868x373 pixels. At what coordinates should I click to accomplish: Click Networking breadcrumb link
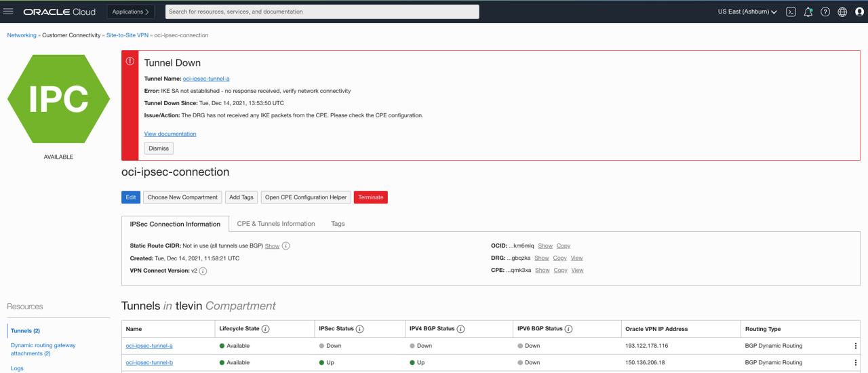point(22,35)
